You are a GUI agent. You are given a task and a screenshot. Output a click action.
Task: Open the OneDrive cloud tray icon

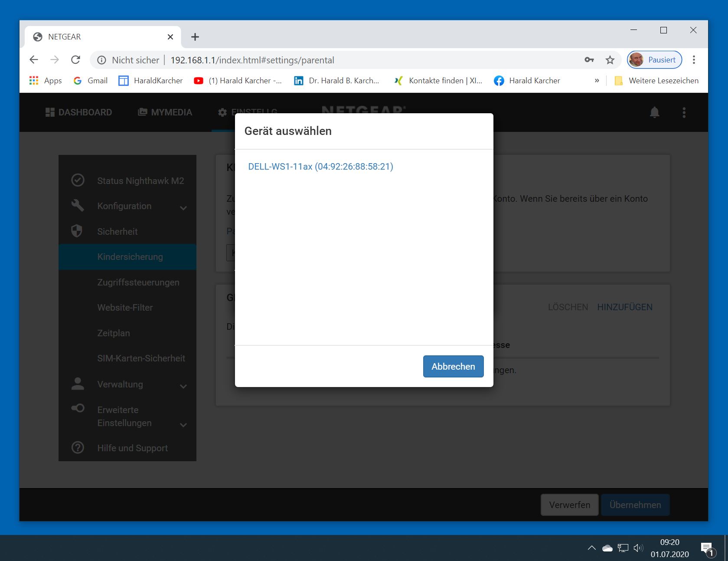tap(607, 548)
